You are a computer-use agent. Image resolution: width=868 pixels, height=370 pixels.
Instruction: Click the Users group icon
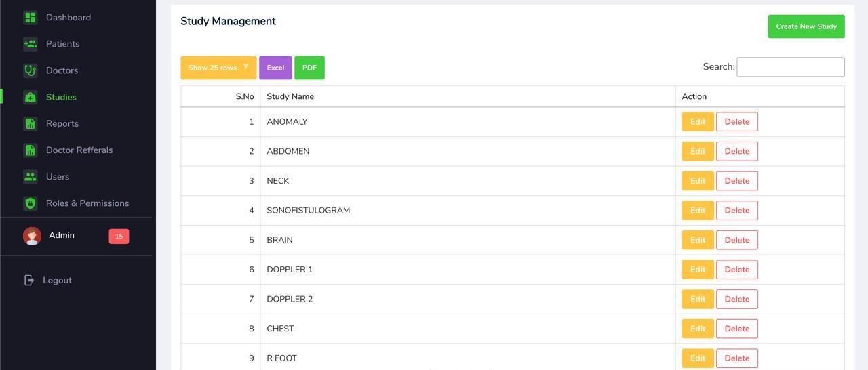pyautogui.click(x=30, y=177)
